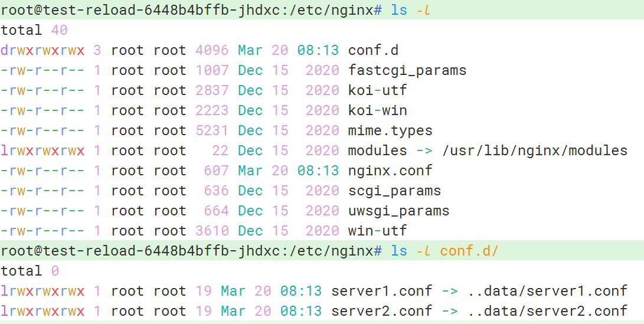The height and width of the screenshot is (324, 644).
Task: Click the first 'ls -l' command
Action: coord(410,10)
